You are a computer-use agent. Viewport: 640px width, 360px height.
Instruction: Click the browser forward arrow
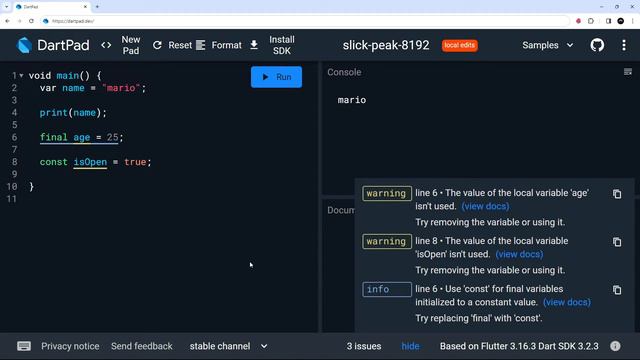tap(19, 21)
